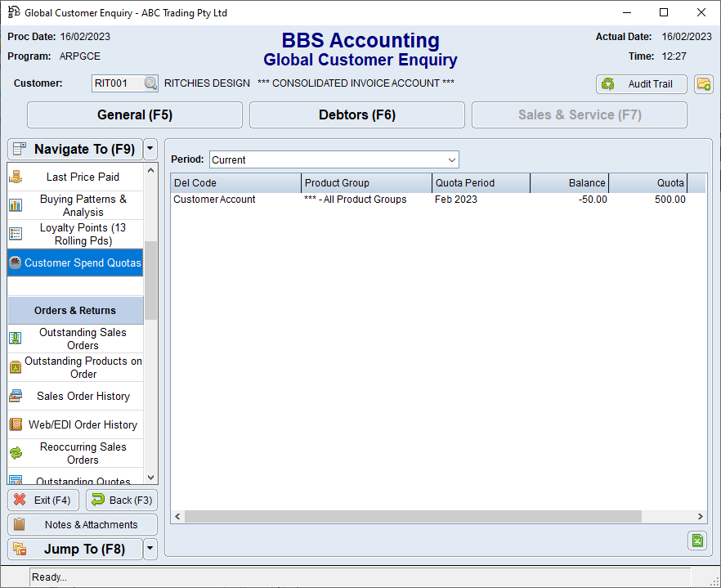Open Reoccurring Sales Orders
Image resolution: width=721 pixels, height=588 pixels.
83,453
